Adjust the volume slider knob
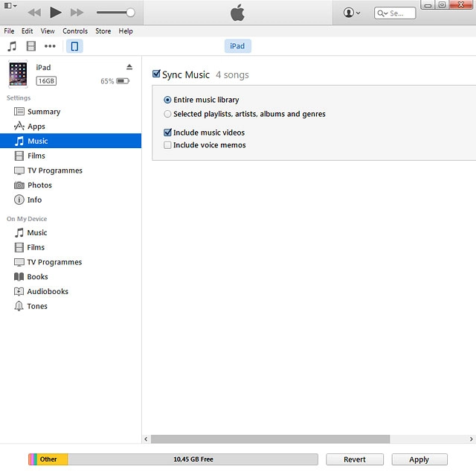 pyautogui.click(x=131, y=13)
